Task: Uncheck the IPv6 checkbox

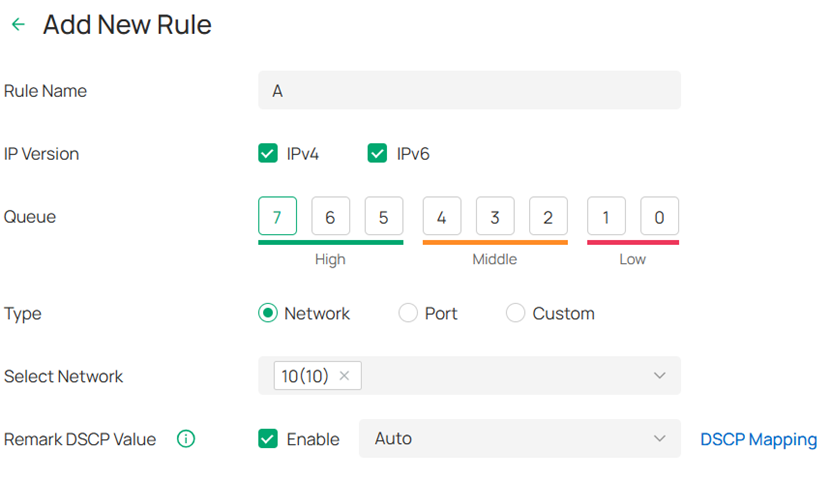Action: tap(377, 154)
